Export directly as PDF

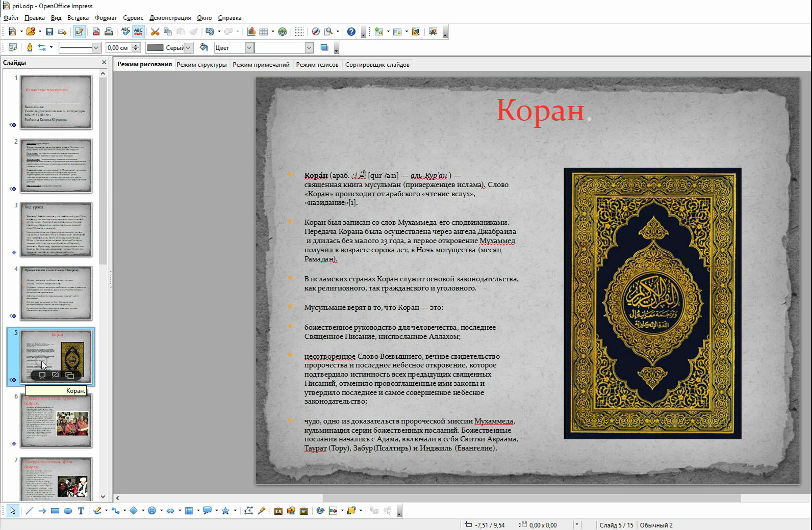[x=96, y=32]
